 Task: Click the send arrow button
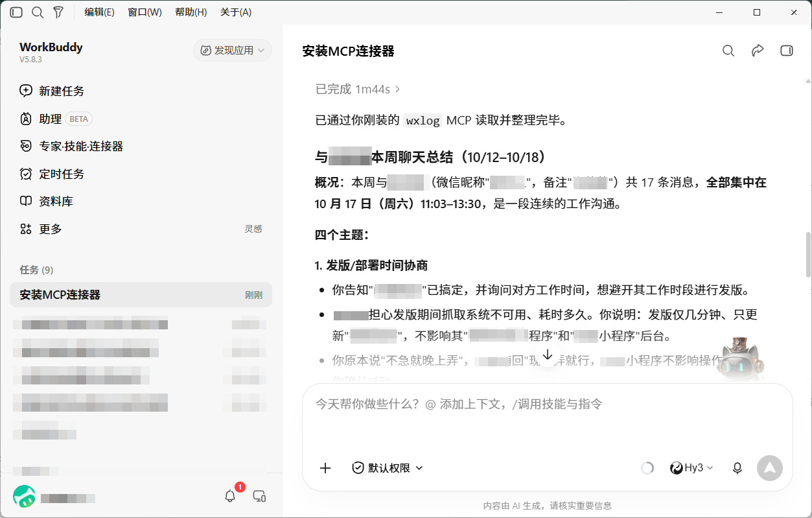[770, 467]
